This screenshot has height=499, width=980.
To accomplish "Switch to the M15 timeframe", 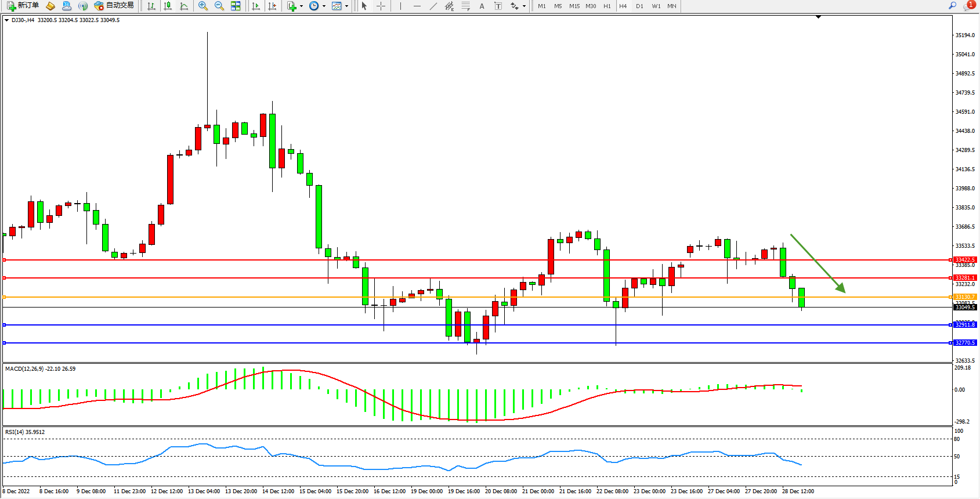I will pyautogui.click(x=574, y=6).
